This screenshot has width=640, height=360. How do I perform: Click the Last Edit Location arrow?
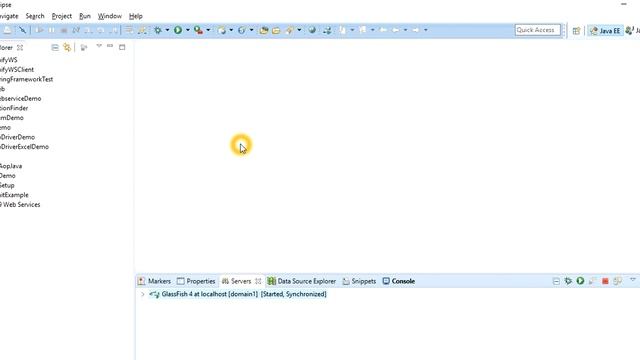(x=383, y=30)
